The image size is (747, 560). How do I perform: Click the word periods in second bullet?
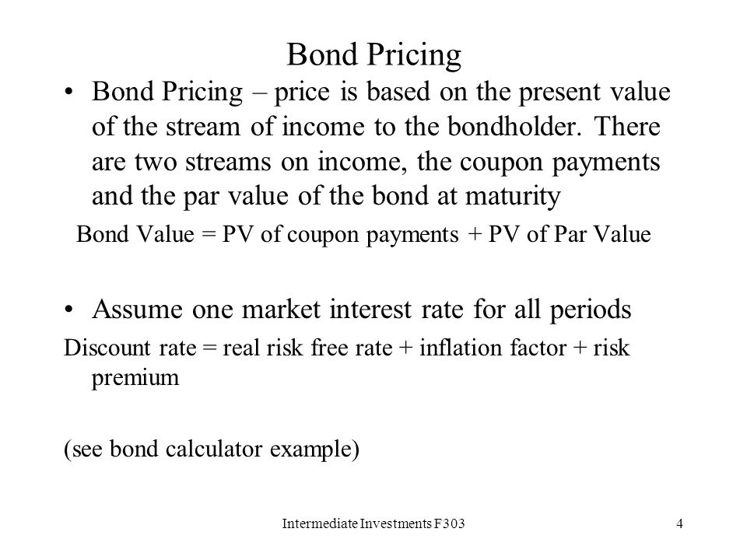[591, 310]
